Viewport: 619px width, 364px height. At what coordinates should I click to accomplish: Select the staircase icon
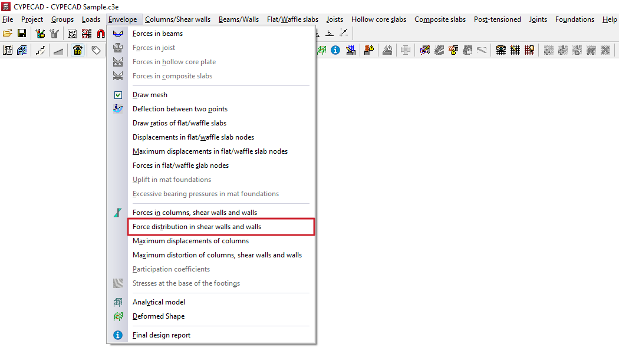(x=40, y=50)
